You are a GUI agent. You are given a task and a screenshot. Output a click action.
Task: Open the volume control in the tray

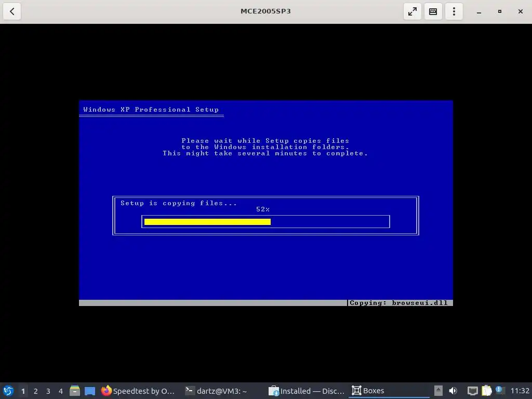pos(453,391)
